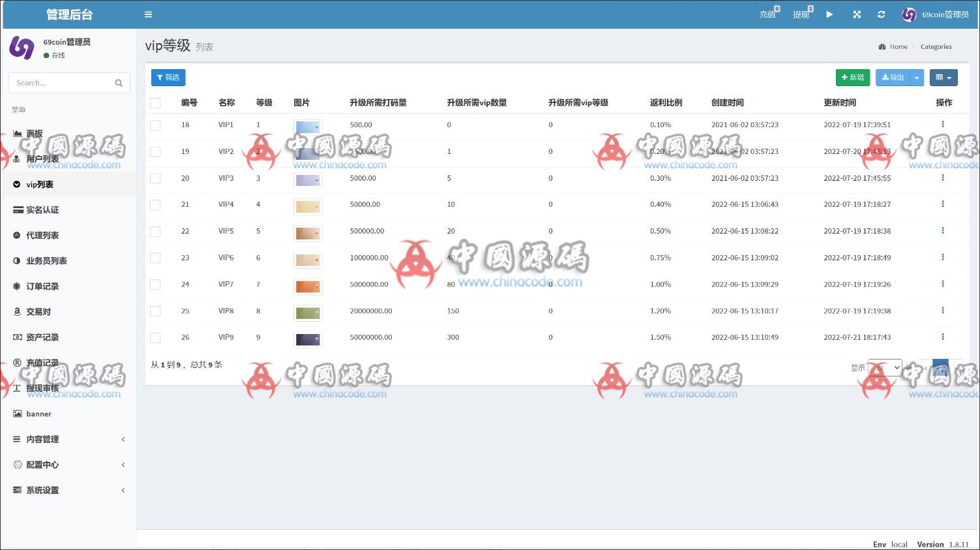
Task: Check the row for VIP7
Action: [155, 284]
